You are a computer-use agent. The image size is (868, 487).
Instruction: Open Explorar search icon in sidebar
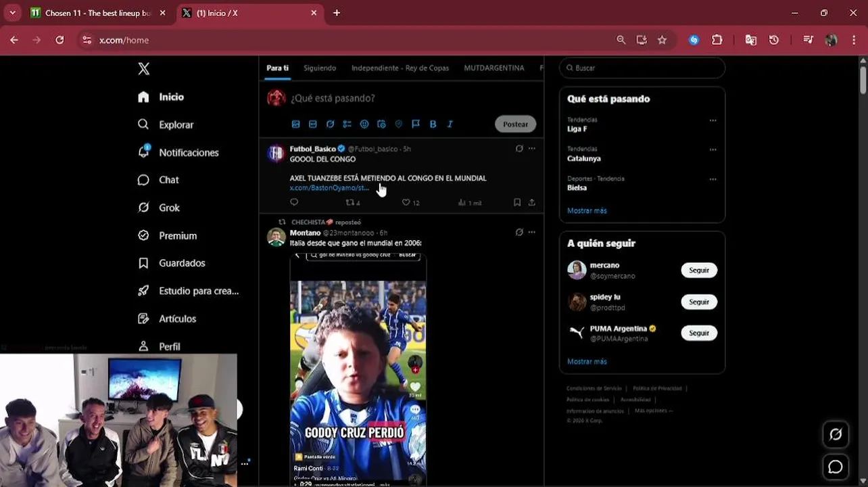tap(143, 124)
